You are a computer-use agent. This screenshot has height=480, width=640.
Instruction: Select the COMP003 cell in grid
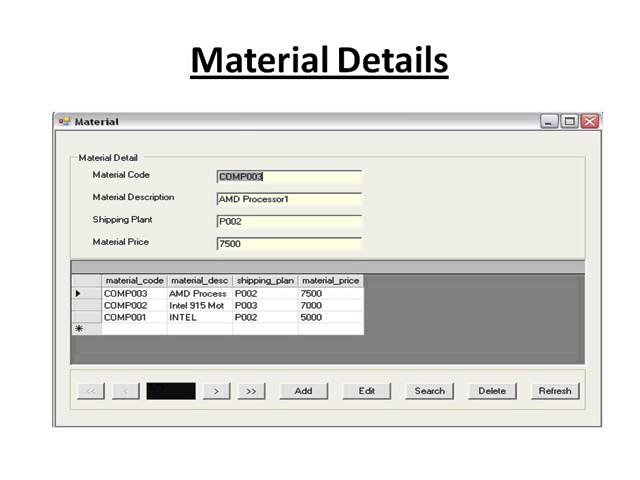pos(134,293)
